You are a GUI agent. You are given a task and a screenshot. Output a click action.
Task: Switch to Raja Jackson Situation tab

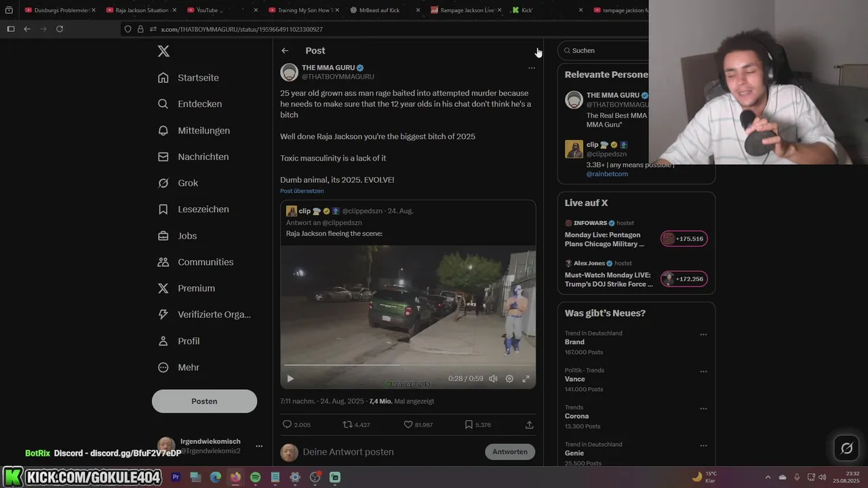point(141,10)
